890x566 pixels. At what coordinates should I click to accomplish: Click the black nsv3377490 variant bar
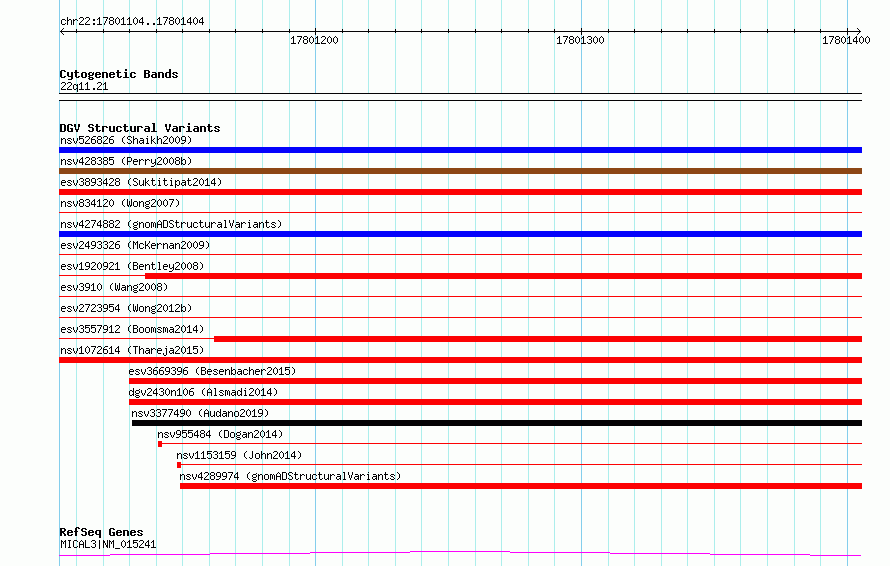pyautogui.click(x=497, y=423)
